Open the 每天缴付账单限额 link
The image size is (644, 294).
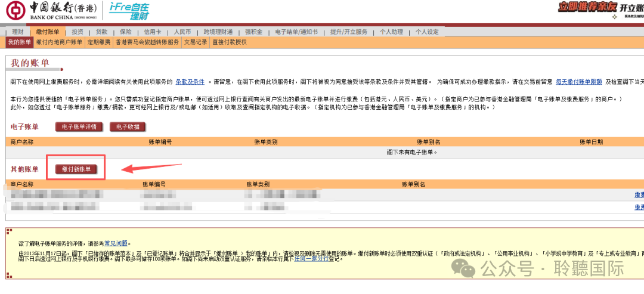[x=578, y=81]
